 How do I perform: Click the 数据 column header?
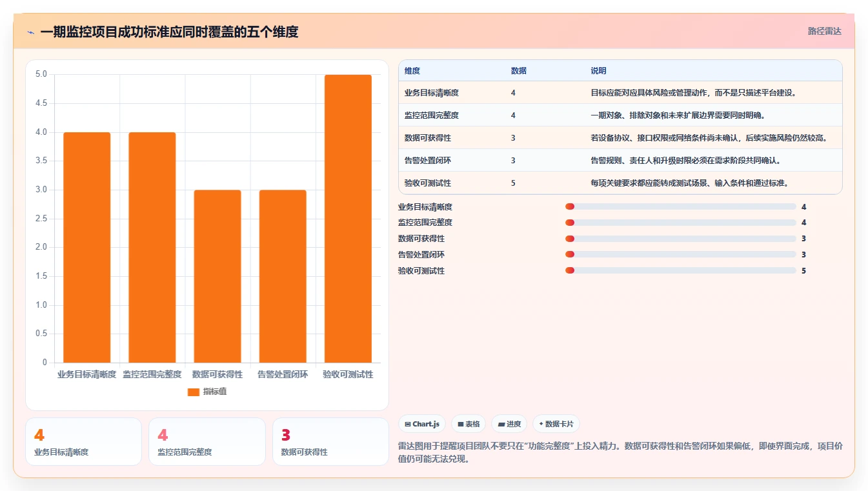[x=519, y=71]
